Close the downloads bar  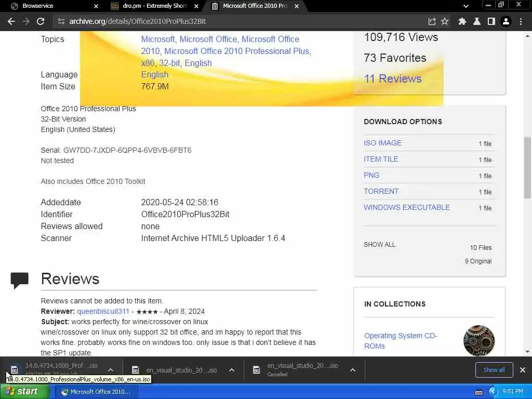tap(523, 370)
